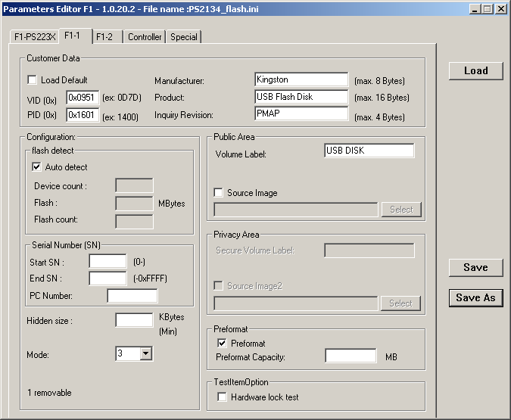
Task: Uncheck the Auto detect checkbox
Action: tap(37, 167)
